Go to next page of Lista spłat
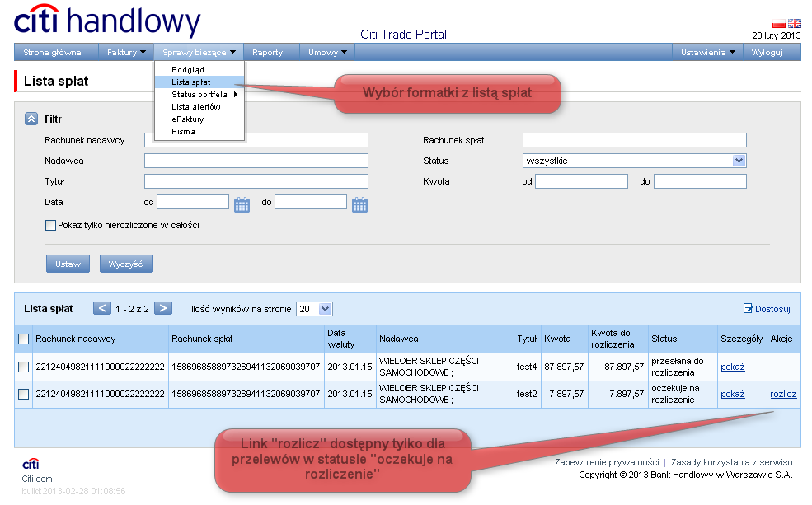Image resolution: width=812 pixels, height=505 pixels. click(x=163, y=308)
